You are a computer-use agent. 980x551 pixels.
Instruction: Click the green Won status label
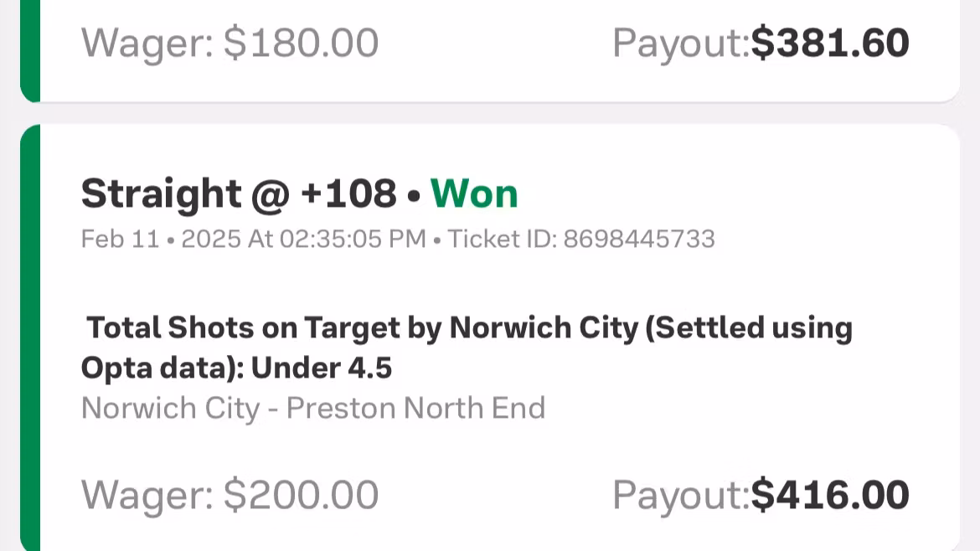click(x=474, y=194)
